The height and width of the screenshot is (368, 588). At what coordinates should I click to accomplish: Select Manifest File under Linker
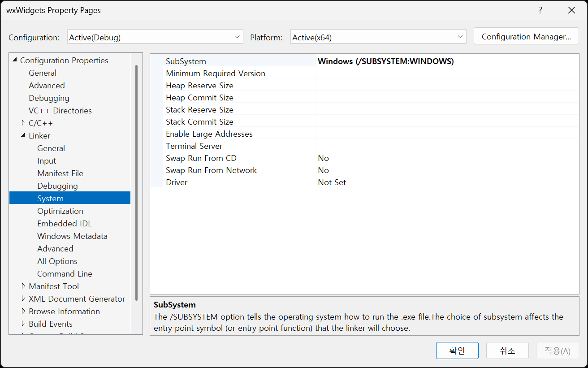[60, 173]
